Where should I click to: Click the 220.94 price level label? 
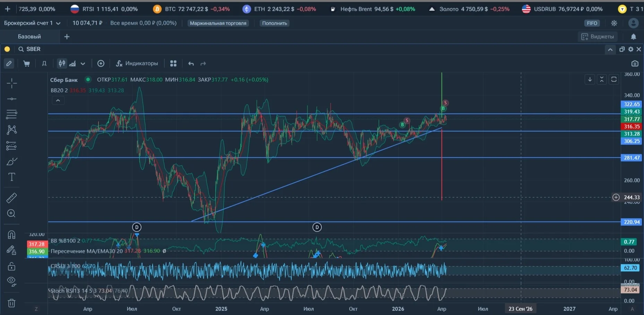point(632,222)
